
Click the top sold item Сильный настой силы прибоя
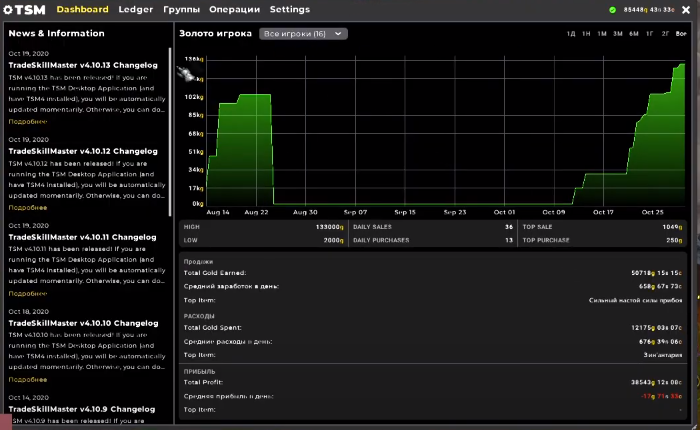[x=635, y=301]
